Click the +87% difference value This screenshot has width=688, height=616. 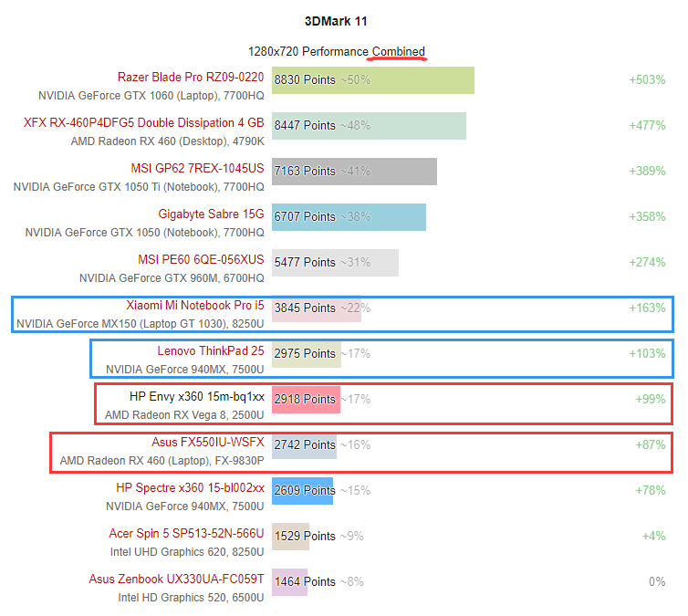coord(651,445)
